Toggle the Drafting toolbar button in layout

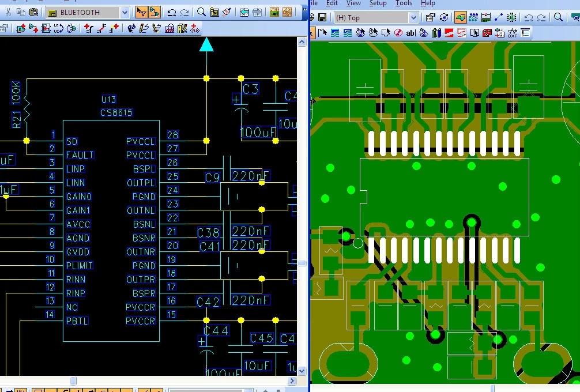(x=461, y=18)
